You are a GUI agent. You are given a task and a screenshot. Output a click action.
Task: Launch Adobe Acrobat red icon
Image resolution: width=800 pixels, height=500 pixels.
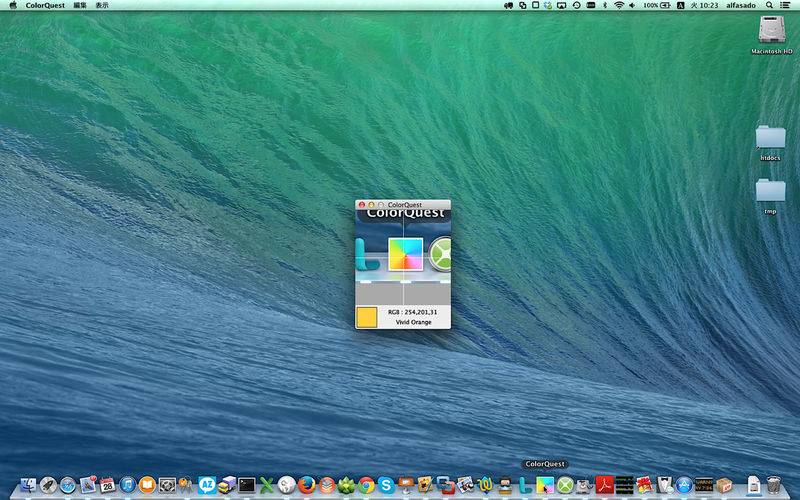click(x=605, y=485)
